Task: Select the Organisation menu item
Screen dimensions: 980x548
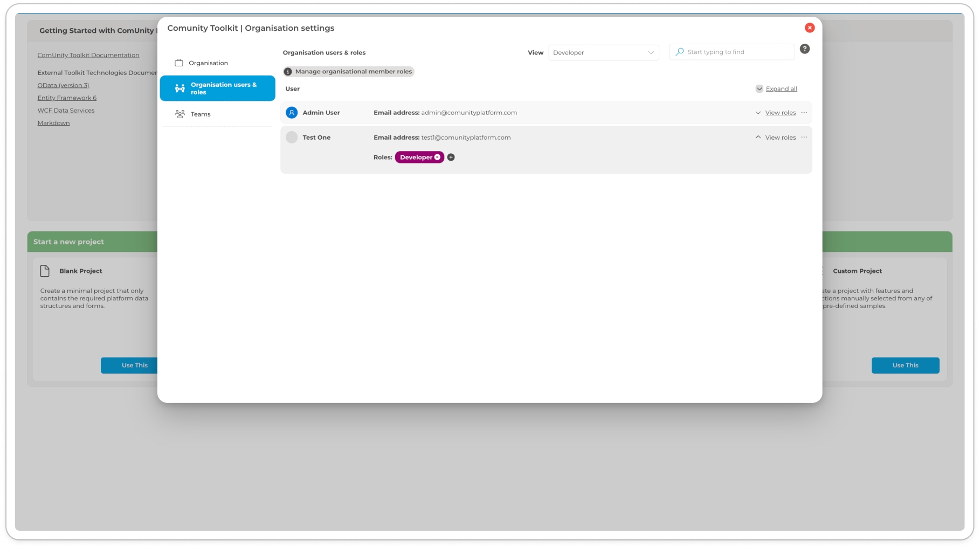Action: (208, 63)
